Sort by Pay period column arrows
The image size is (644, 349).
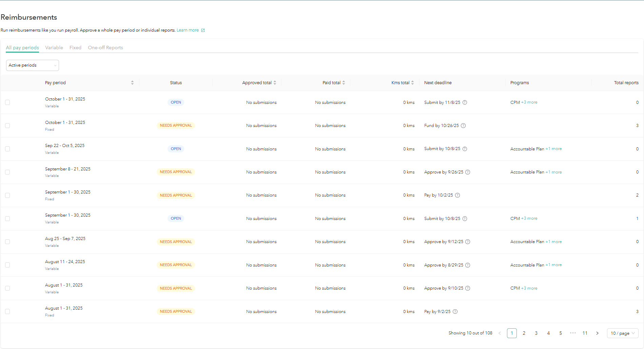tap(132, 83)
